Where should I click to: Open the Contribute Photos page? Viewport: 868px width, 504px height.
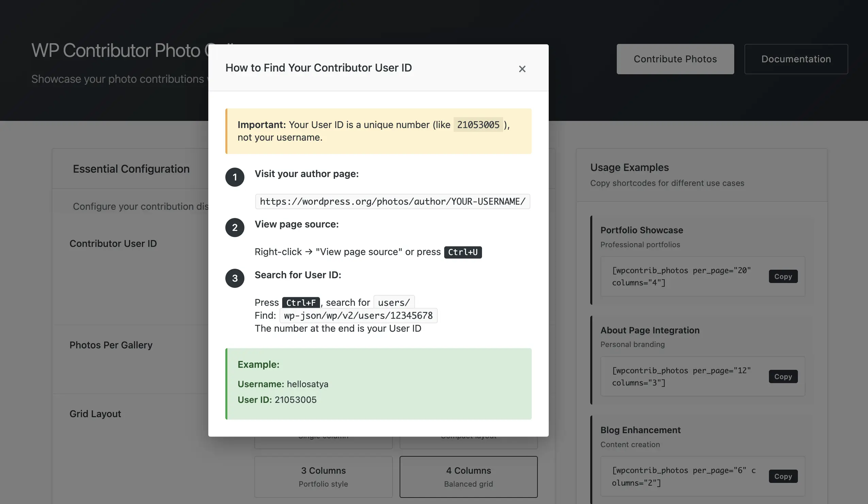675,59
